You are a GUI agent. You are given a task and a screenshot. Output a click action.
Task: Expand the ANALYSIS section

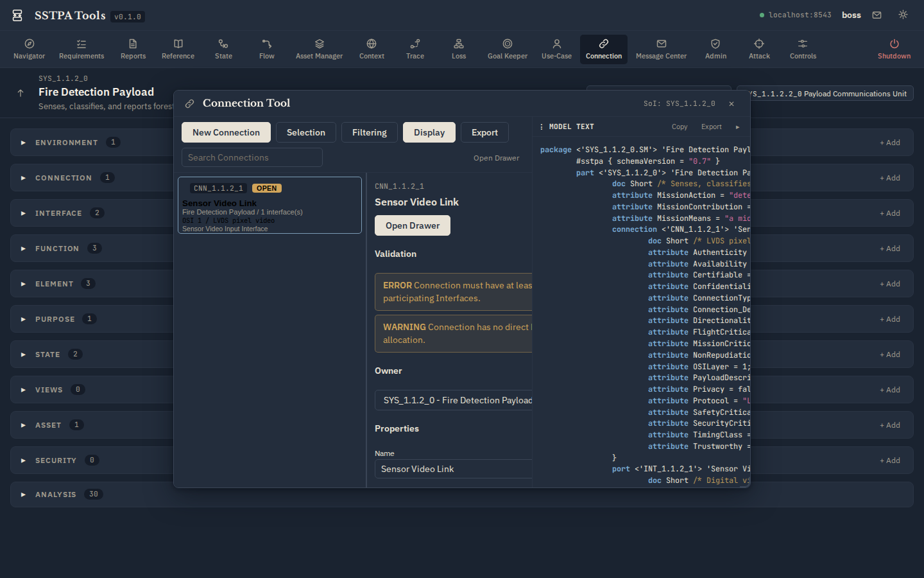(x=23, y=495)
